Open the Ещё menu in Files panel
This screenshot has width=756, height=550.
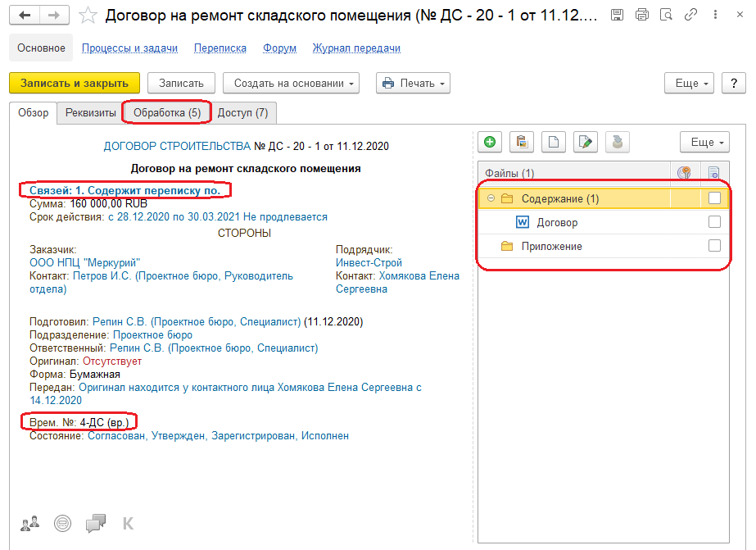(702, 142)
